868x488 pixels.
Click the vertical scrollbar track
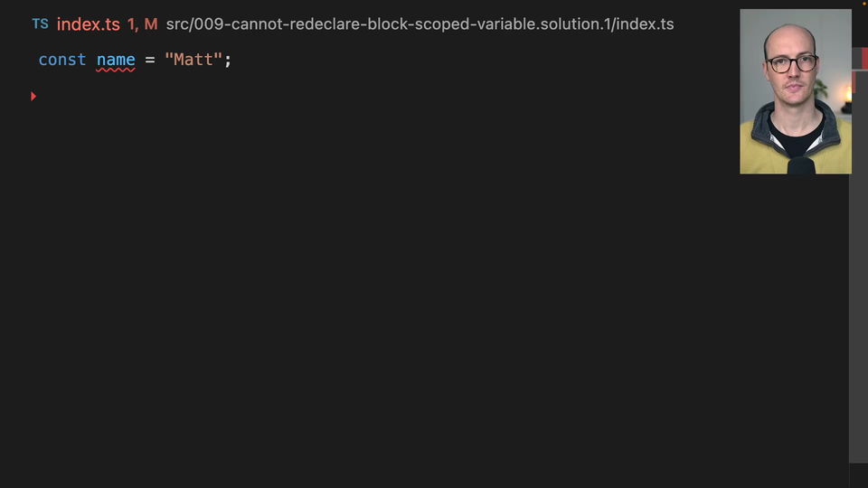pyautogui.click(x=858, y=271)
